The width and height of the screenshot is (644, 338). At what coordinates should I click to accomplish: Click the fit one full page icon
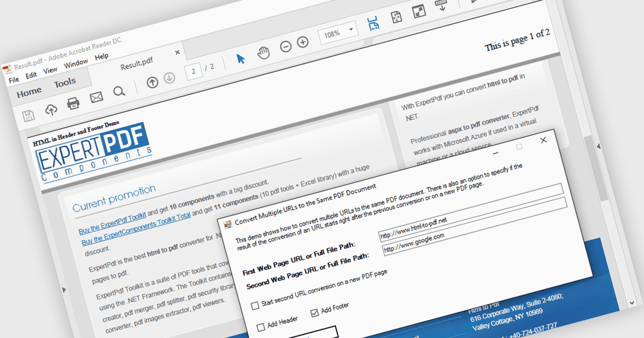(x=397, y=17)
